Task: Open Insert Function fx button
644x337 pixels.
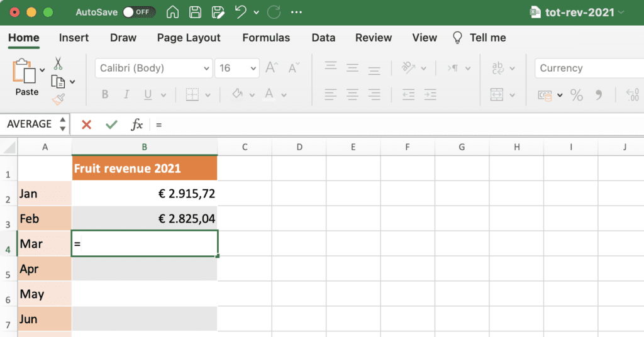Action: (x=136, y=124)
